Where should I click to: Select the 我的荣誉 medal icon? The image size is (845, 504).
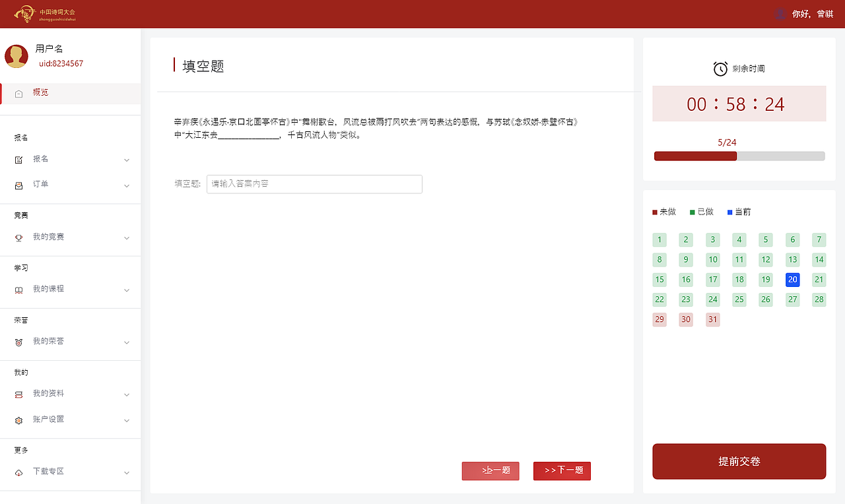click(18, 342)
